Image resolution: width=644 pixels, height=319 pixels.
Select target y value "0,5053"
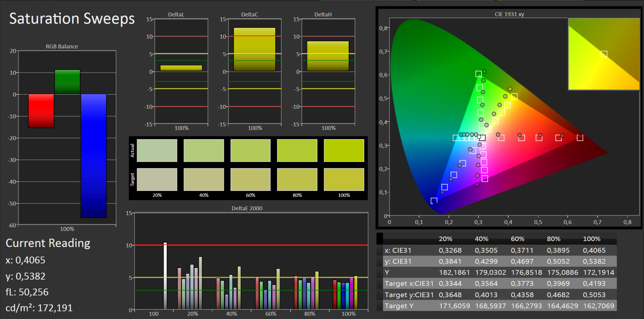point(594,295)
